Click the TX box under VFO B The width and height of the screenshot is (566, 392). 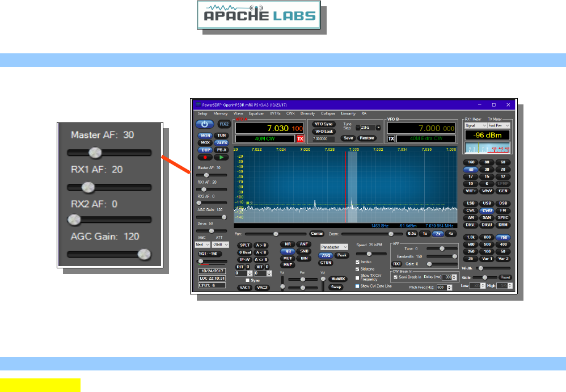point(391,138)
